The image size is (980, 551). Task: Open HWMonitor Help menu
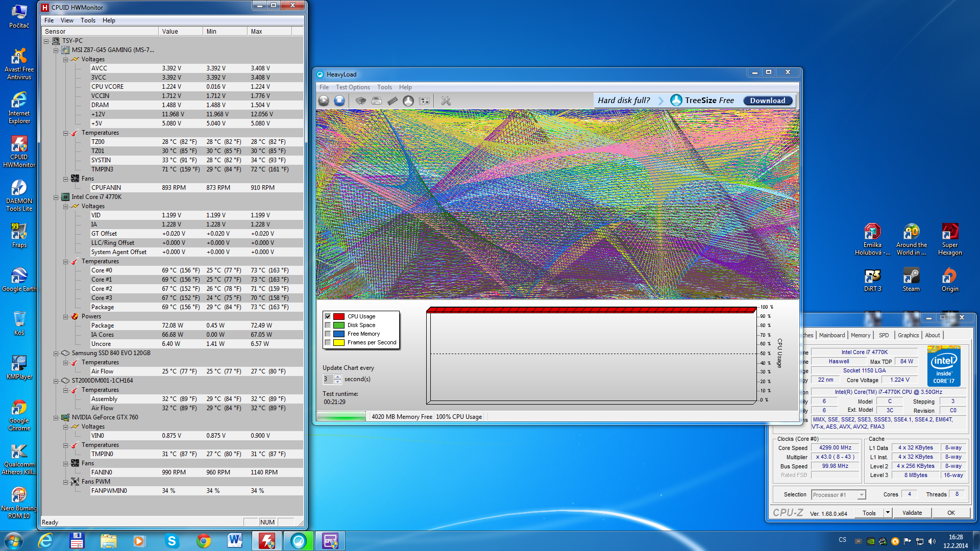click(x=109, y=20)
